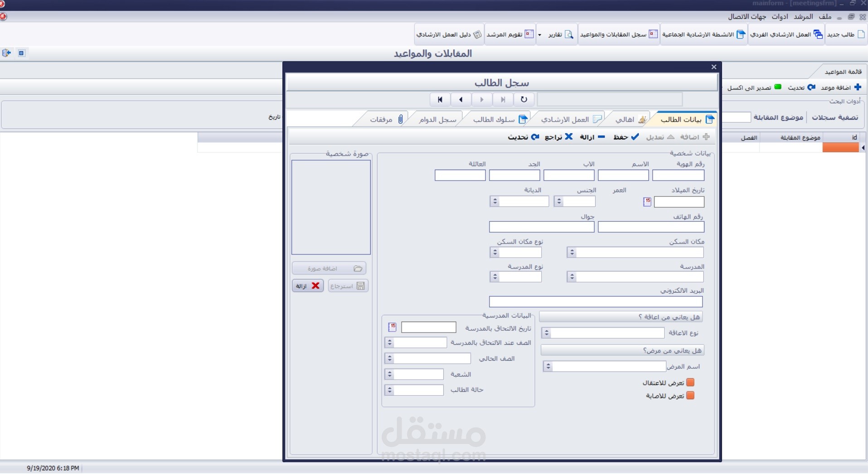Click اضافة موعد in appointments window

coord(841,88)
